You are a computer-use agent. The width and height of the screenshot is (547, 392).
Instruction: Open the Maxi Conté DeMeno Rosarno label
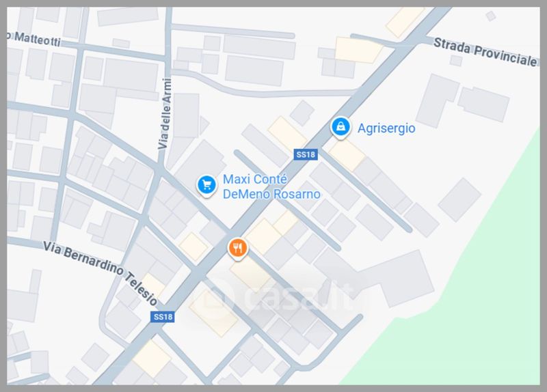271,186
